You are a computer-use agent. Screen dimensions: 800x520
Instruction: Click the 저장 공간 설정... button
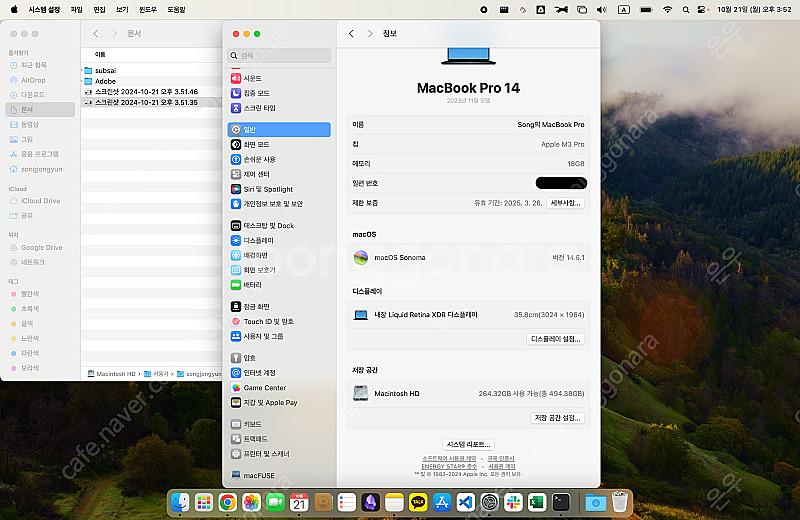click(x=557, y=418)
